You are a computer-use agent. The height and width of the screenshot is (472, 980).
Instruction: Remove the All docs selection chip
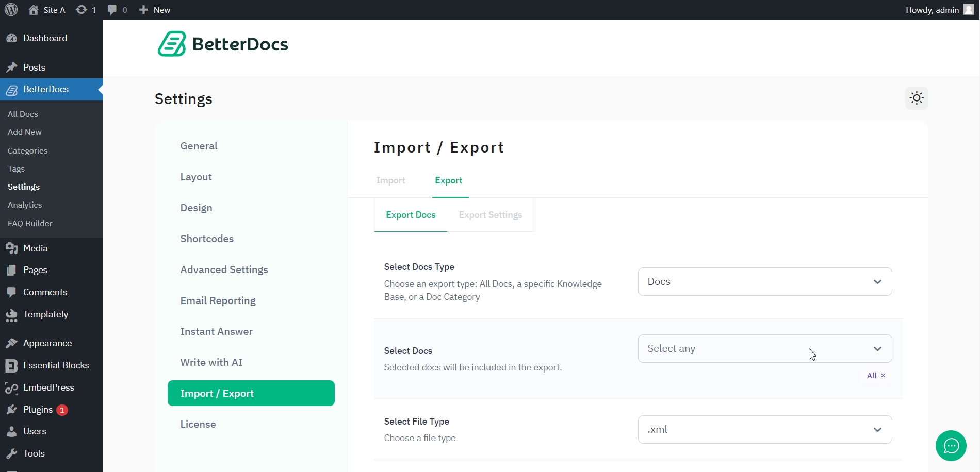[x=883, y=375]
